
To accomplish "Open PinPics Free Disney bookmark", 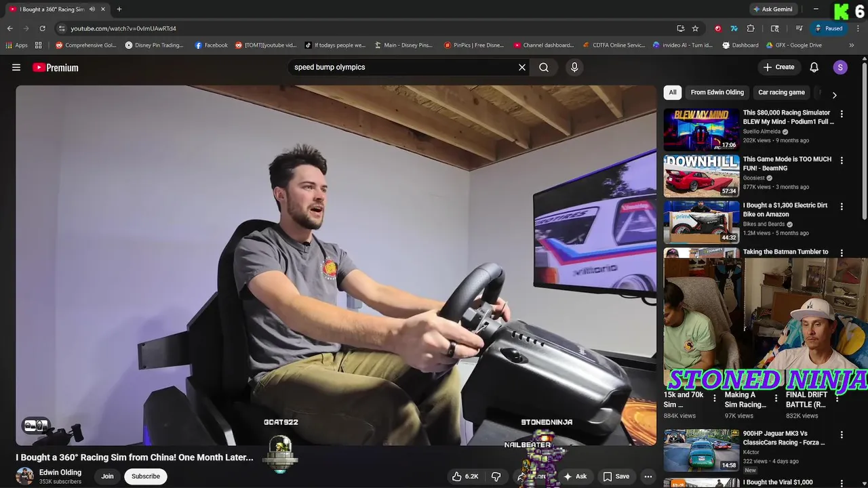I will tap(473, 45).
